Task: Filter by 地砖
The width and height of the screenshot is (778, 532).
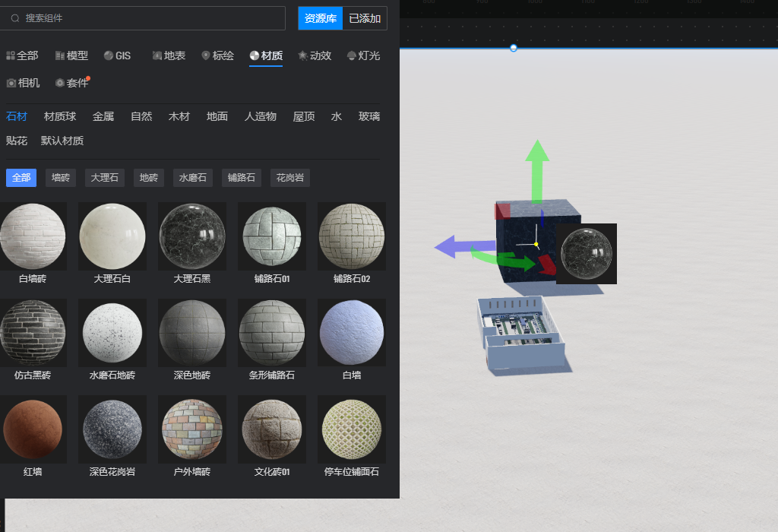Action: [149, 178]
